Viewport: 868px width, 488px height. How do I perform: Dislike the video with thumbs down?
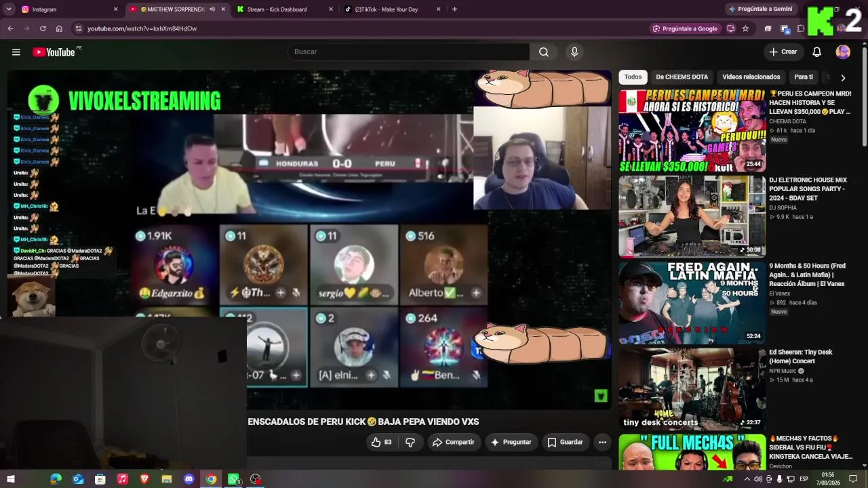click(x=410, y=442)
